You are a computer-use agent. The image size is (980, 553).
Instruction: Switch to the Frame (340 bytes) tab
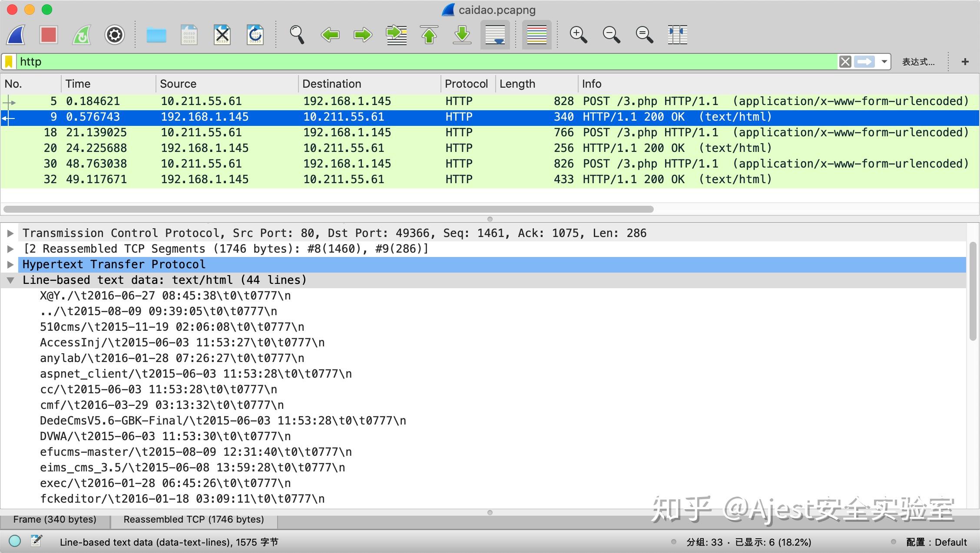(54, 519)
